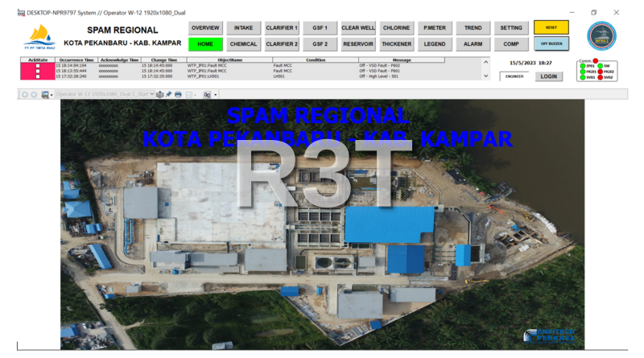Open the INTAKE screen
This screenshot has width=644, height=358.
point(244,28)
